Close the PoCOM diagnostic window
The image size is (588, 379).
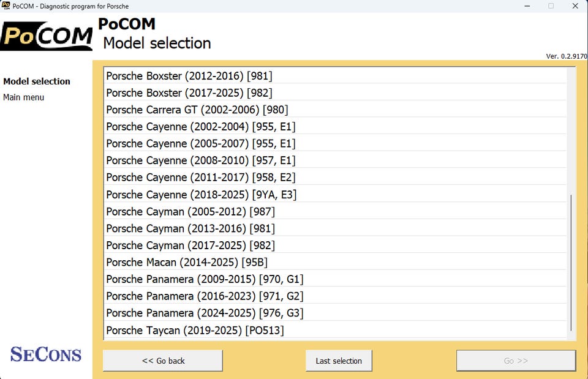[x=575, y=6]
